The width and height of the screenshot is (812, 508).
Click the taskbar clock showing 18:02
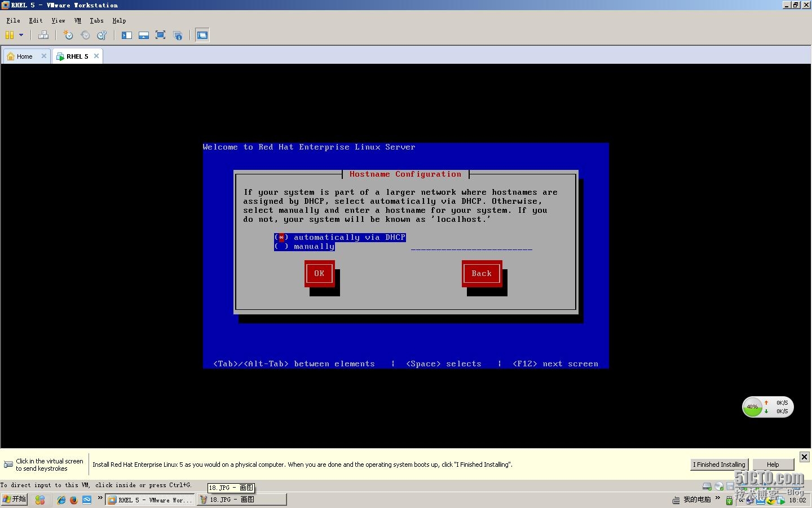(x=797, y=500)
